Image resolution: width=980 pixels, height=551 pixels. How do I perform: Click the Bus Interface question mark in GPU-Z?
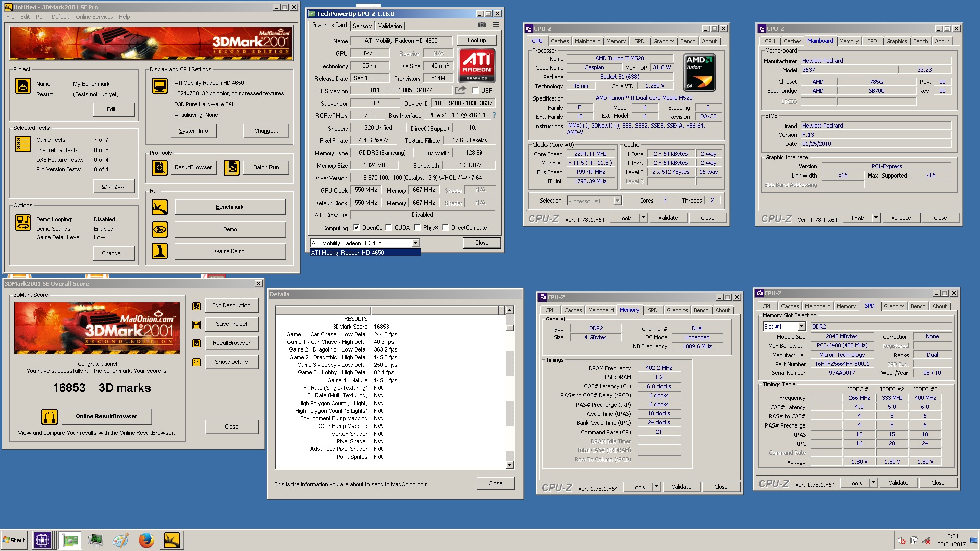494,115
